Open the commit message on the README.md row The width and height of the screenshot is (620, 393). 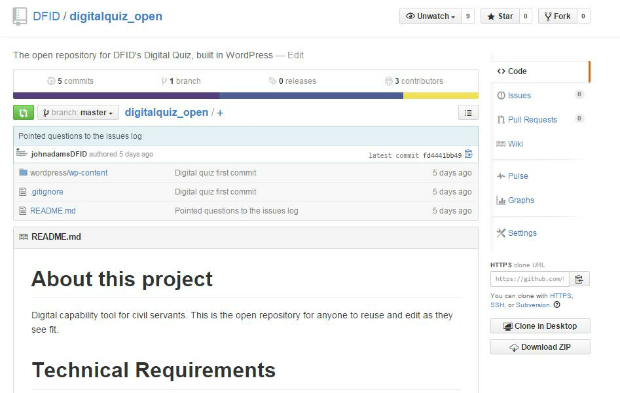click(x=236, y=211)
